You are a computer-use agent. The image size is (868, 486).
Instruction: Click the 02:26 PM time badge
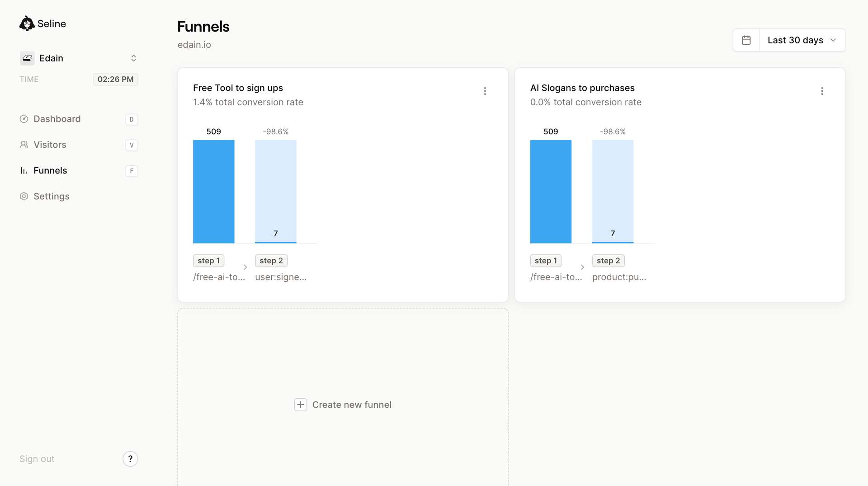115,79
